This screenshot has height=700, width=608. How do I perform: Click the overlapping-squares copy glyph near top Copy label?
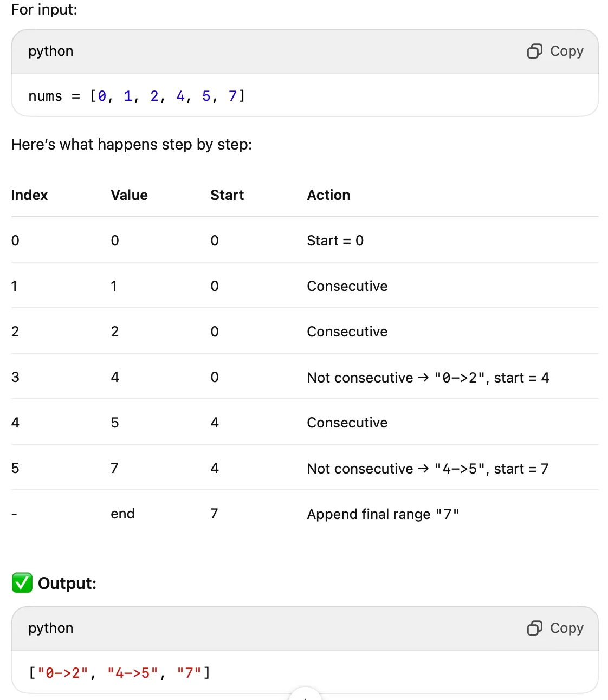(x=534, y=51)
